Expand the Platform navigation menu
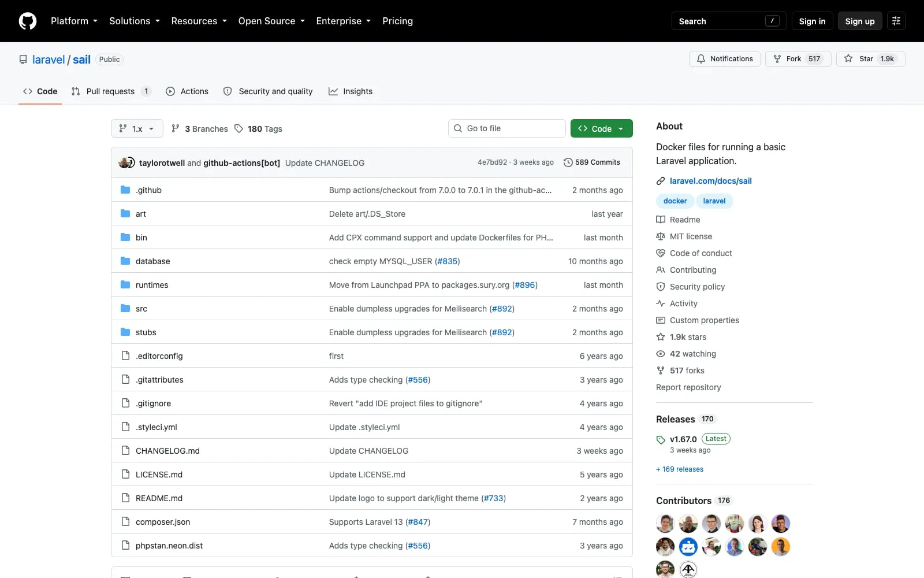This screenshot has width=924, height=578. pos(74,21)
